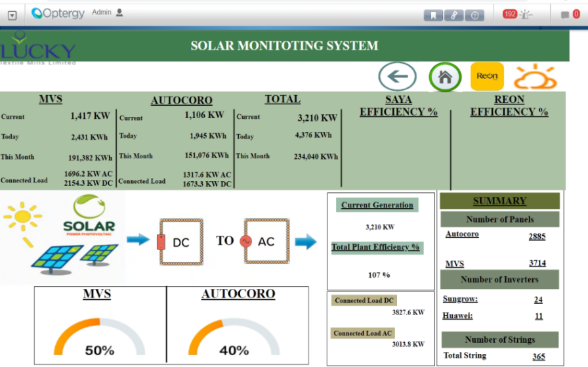Click the AUTOCORO gauge title
The width and height of the screenshot is (588, 367).
click(238, 293)
